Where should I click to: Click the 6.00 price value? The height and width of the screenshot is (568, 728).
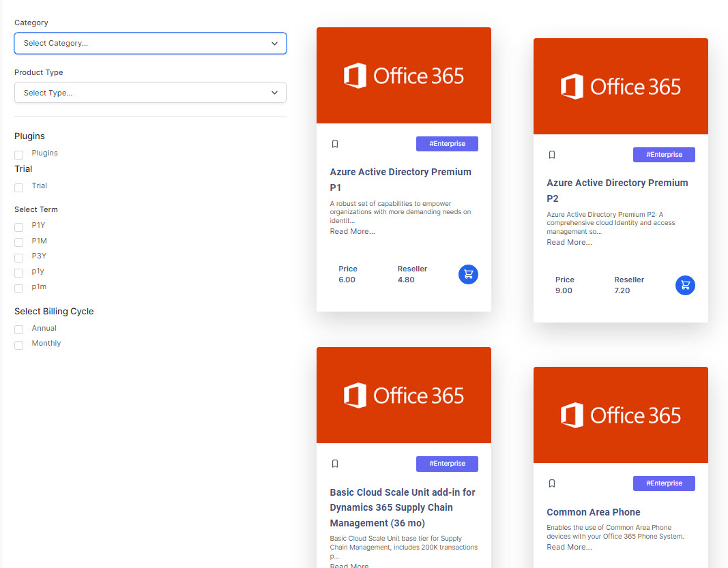click(x=347, y=280)
